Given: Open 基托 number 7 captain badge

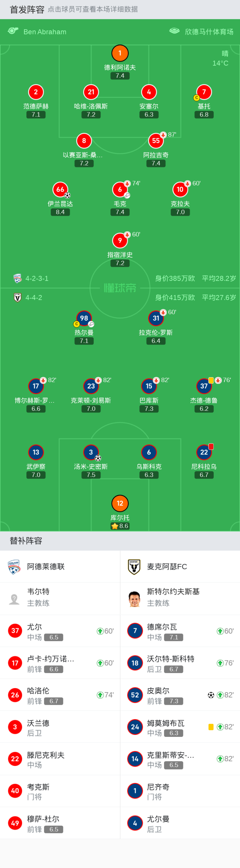Looking at the screenshot, I should pyautogui.click(x=204, y=92).
